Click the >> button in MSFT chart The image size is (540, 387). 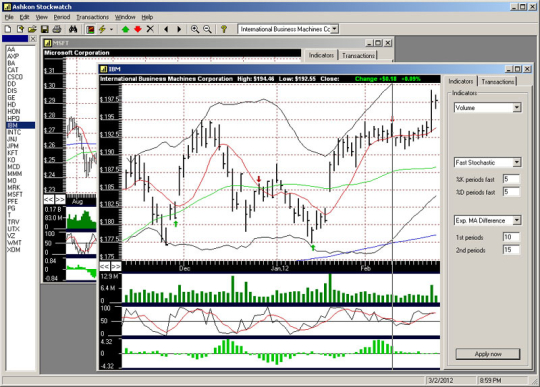click(x=60, y=200)
